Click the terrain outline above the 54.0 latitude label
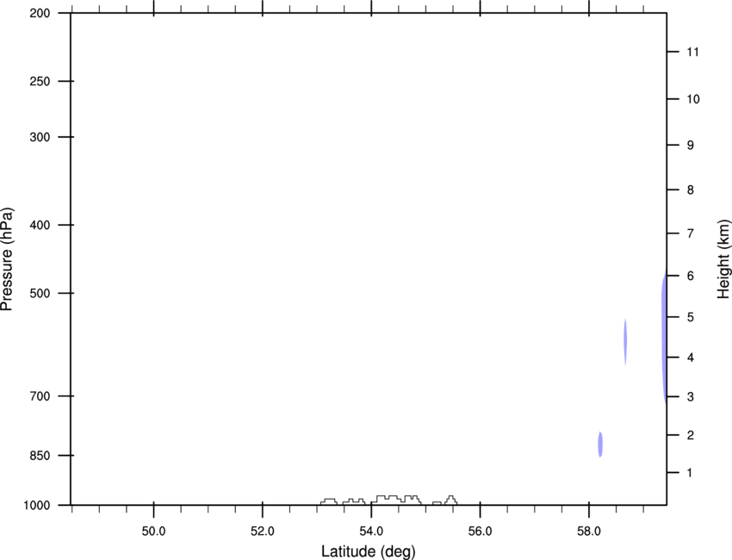This screenshot has width=732, height=560. (x=396, y=500)
